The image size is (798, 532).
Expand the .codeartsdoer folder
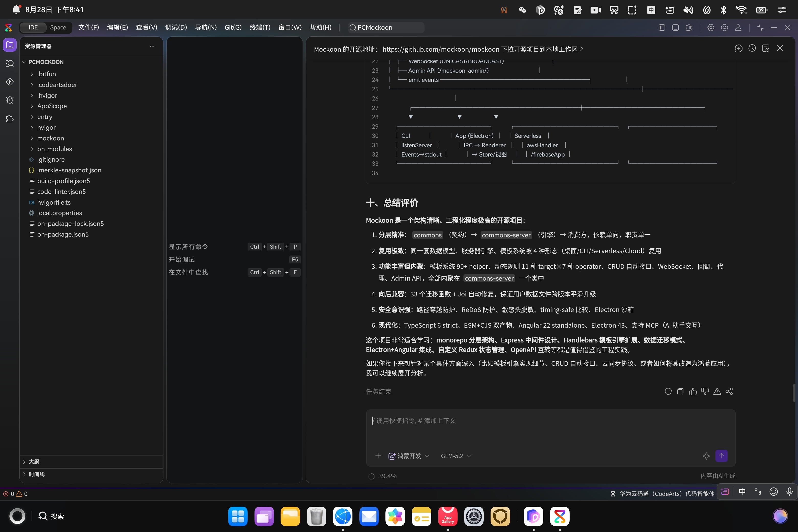pyautogui.click(x=57, y=85)
